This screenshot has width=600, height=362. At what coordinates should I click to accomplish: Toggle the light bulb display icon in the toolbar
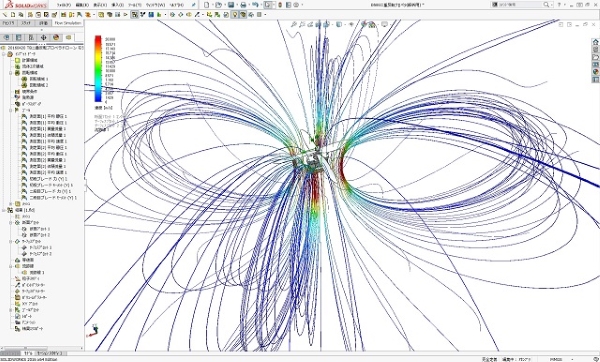pos(235,15)
